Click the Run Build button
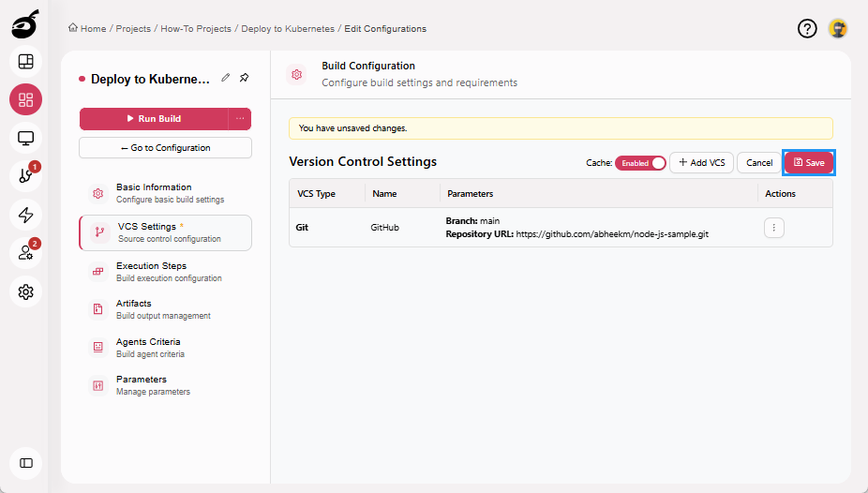 pos(154,118)
